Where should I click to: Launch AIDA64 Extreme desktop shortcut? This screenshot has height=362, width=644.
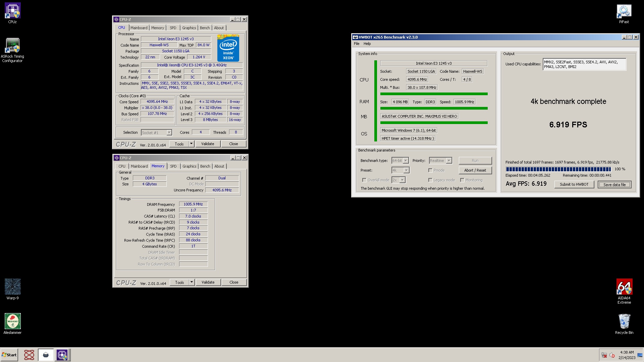[624, 291]
